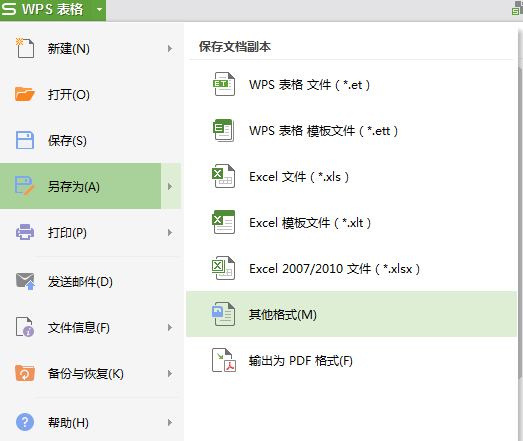523x441 pixels.
Task: Save as WPS 表格 文件 (*.et)
Action: tap(351, 84)
